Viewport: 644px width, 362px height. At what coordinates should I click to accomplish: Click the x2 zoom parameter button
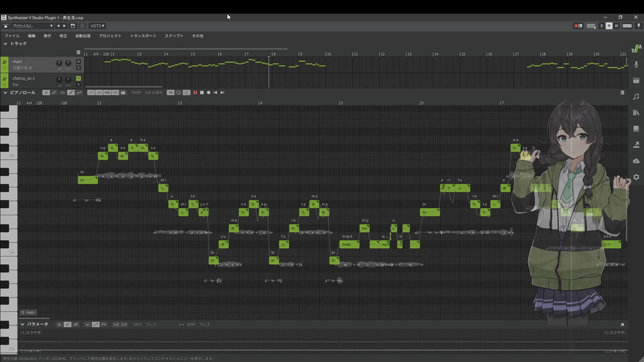pos(116,324)
